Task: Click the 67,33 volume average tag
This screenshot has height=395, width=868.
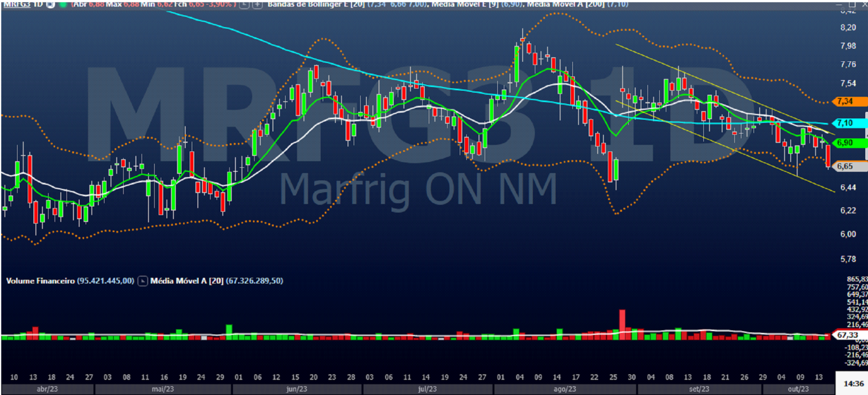Action: tap(848, 335)
